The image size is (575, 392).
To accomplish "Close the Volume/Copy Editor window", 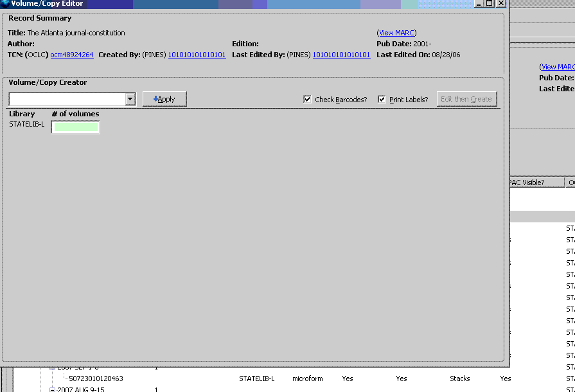I will point(501,3).
